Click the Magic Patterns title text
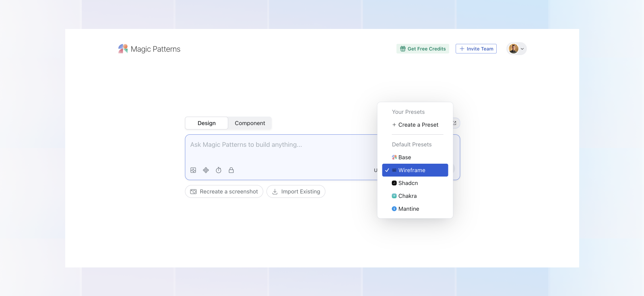Image resolution: width=644 pixels, height=296 pixels. pos(155,49)
